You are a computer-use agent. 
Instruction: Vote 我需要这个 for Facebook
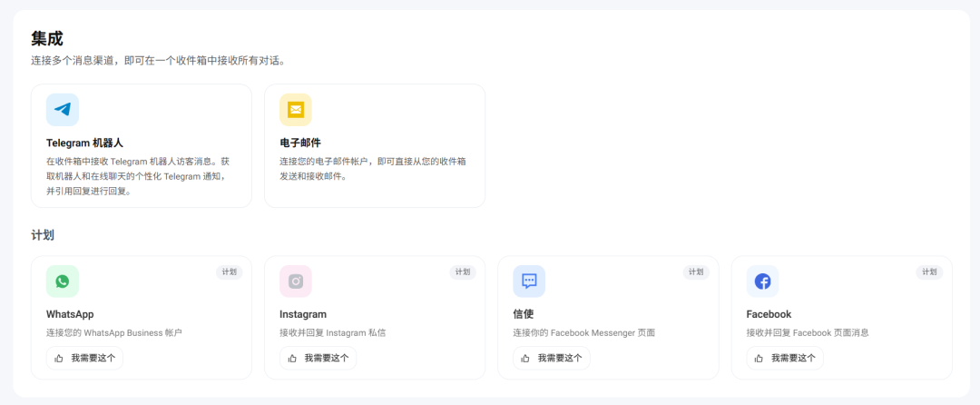click(x=785, y=358)
